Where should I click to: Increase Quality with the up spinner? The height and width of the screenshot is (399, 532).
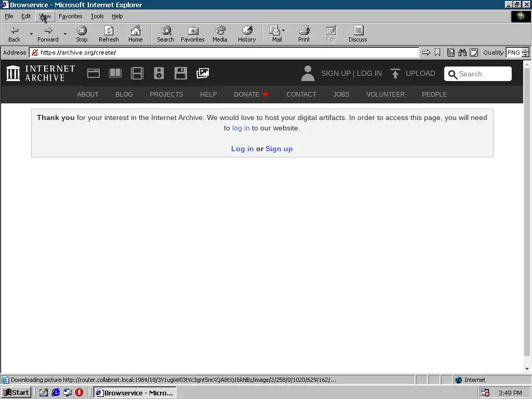pos(525,50)
